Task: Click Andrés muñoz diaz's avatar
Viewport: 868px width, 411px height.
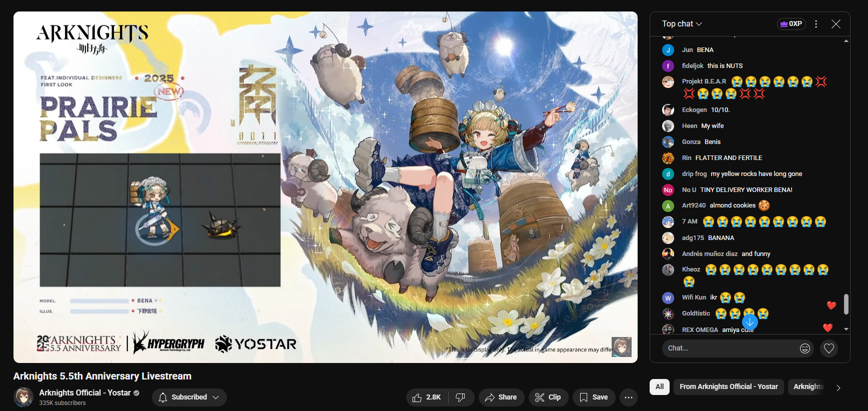Action: click(668, 254)
